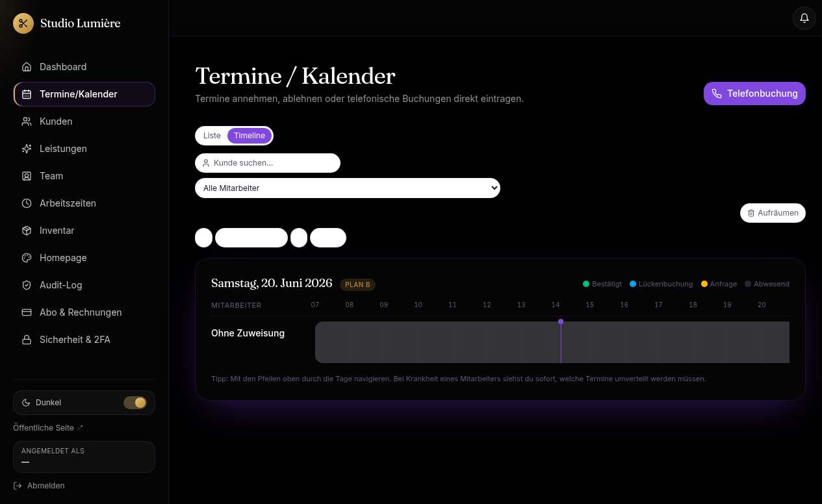Click the card icon beside Abo & Rechnungen
822x504 pixels.
(x=27, y=312)
